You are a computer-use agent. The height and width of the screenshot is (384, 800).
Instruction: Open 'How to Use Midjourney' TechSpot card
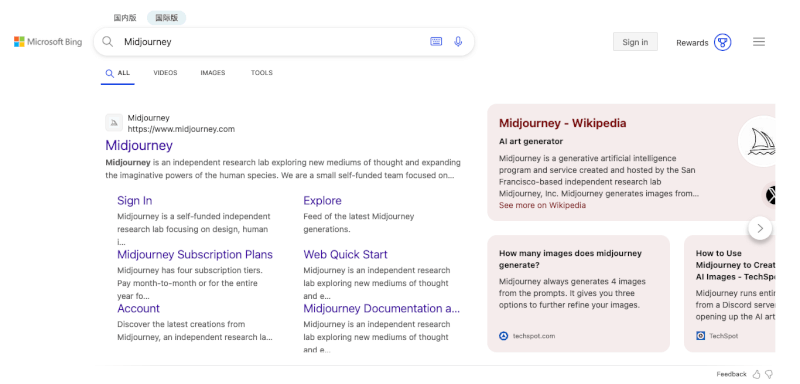click(730, 293)
